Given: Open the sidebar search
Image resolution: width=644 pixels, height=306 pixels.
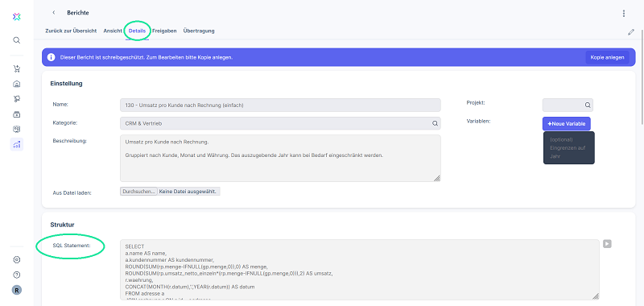Looking at the screenshot, I should [x=16, y=40].
